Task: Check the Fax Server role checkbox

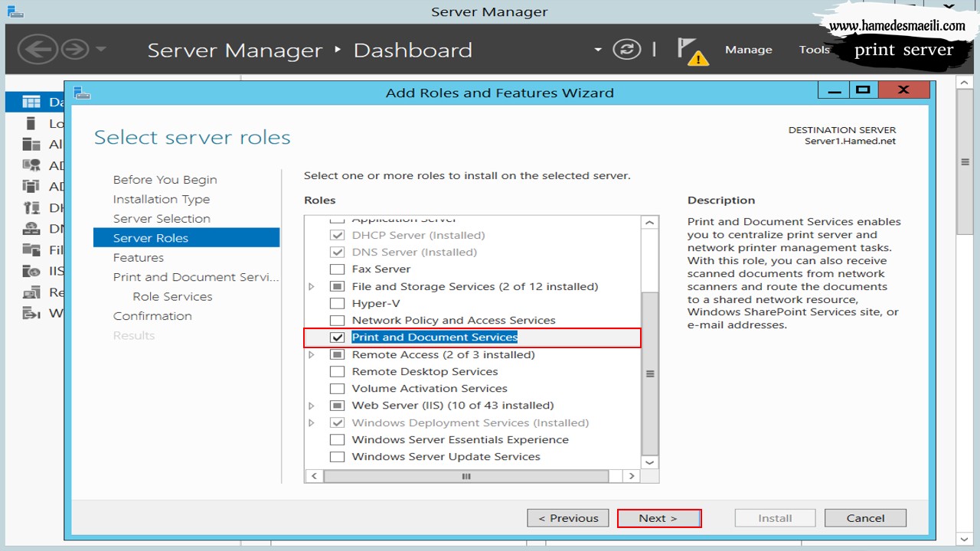Action: [x=337, y=269]
